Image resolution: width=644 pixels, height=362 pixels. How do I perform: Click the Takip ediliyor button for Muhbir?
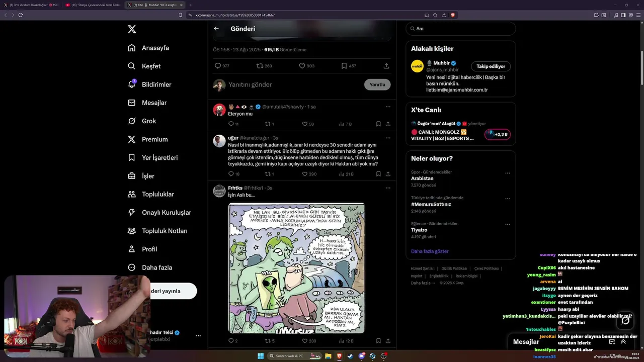pos(491,66)
